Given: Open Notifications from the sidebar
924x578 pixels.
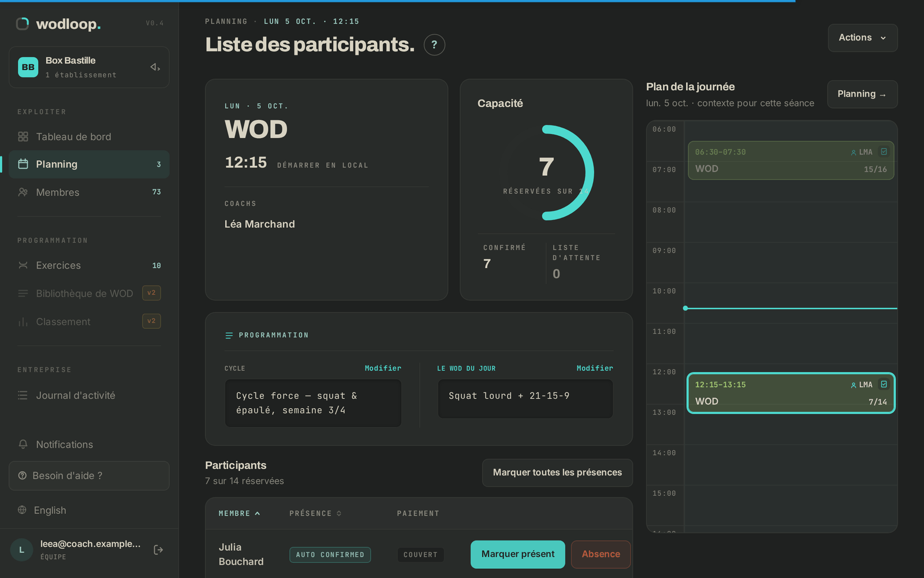Looking at the screenshot, I should tap(89, 444).
